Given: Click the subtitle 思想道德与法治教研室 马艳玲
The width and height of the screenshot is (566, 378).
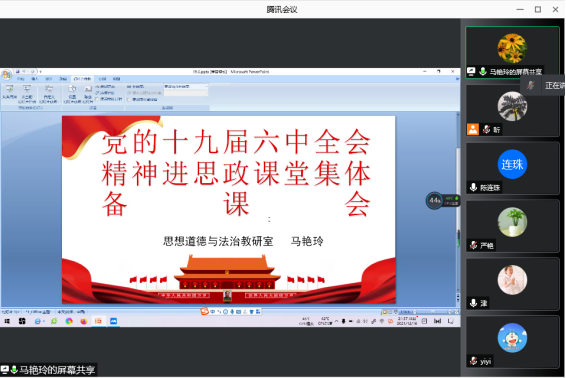Looking at the screenshot, I should coord(243,241).
